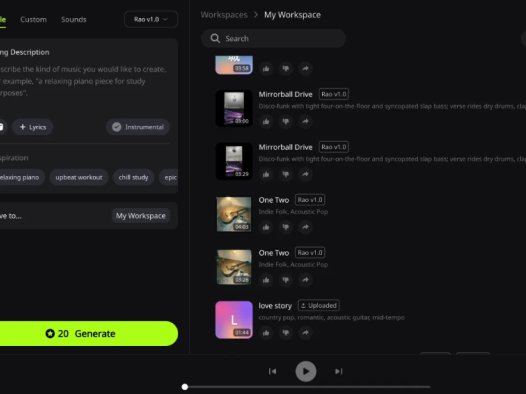Switch to the Custom tab
This screenshot has height=394, width=526.
coord(34,19)
